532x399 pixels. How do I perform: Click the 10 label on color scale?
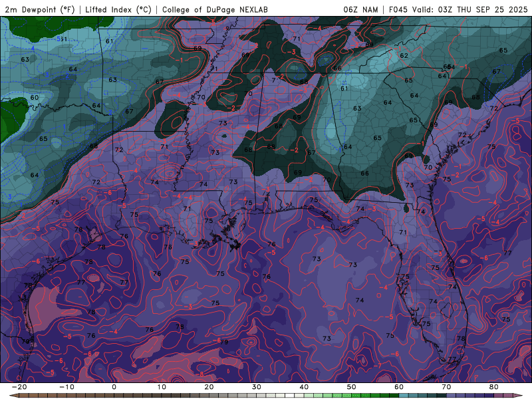(x=162, y=387)
